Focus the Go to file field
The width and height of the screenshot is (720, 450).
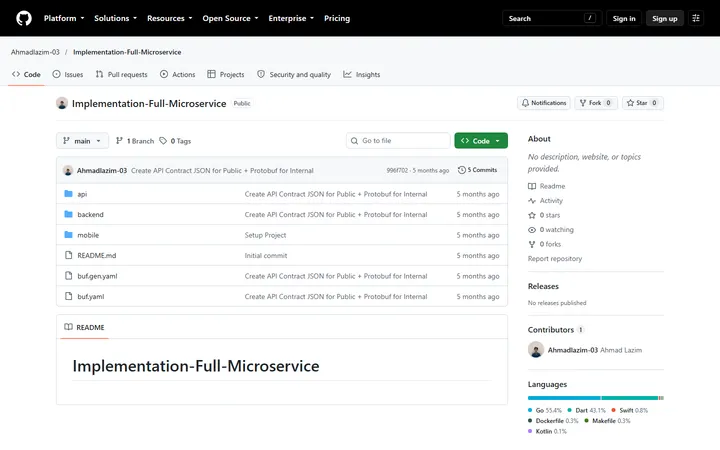coord(398,141)
